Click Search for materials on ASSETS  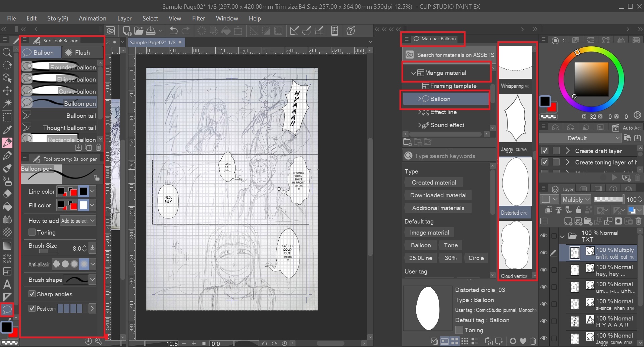click(449, 55)
